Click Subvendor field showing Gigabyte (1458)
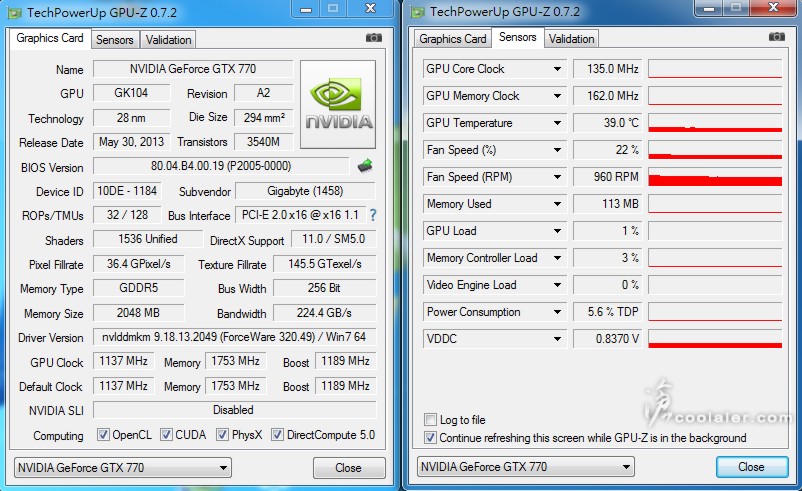This screenshot has height=491, width=802. coord(305,191)
